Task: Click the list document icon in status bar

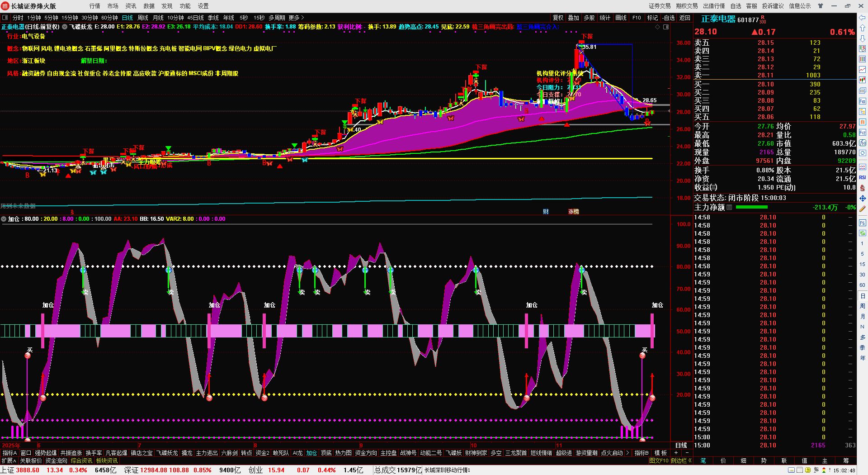Action: pos(799,470)
